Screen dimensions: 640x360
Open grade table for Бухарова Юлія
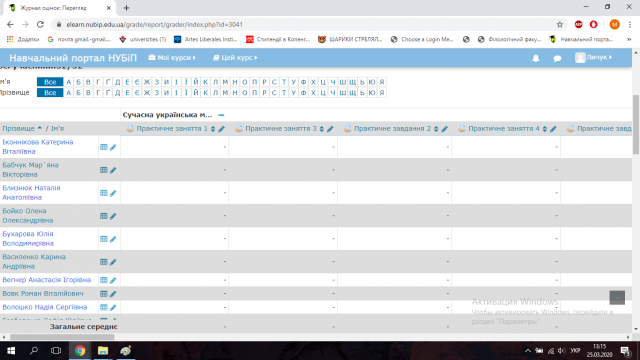pos(104,239)
